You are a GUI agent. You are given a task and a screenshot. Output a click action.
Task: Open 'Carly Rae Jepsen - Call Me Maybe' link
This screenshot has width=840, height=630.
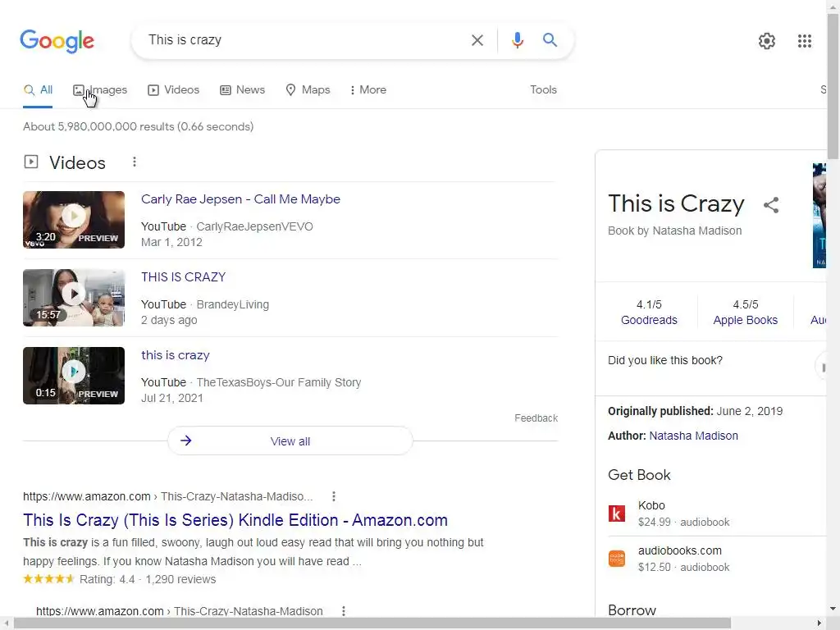(x=240, y=199)
